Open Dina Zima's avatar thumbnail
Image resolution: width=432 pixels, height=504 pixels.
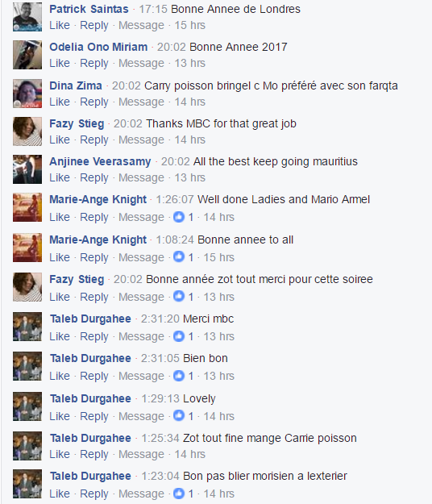[x=27, y=94]
